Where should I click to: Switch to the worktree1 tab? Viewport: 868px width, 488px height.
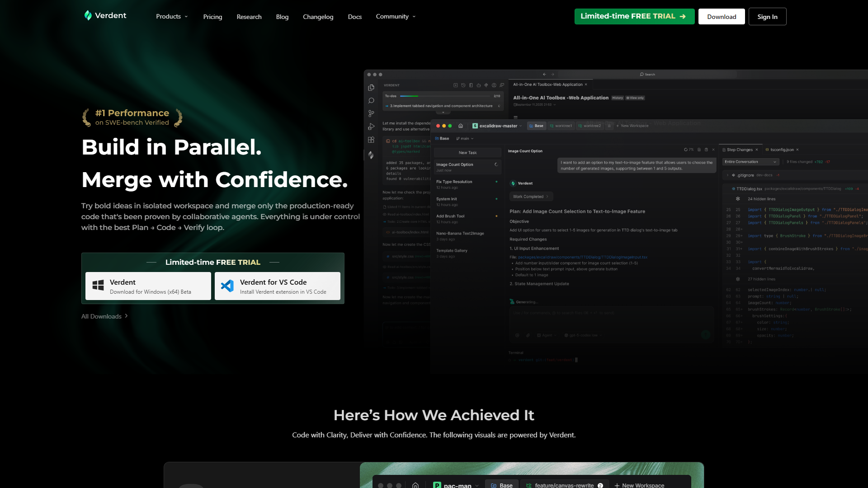click(x=561, y=126)
